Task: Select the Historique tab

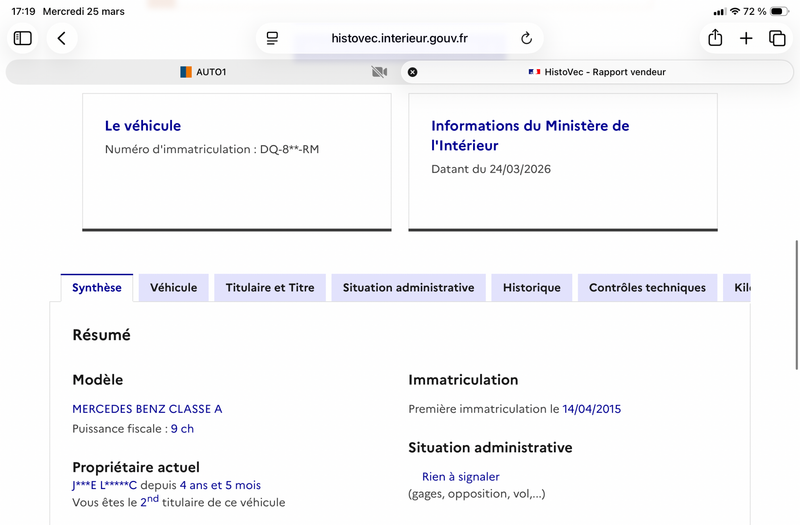Action: pyautogui.click(x=531, y=288)
